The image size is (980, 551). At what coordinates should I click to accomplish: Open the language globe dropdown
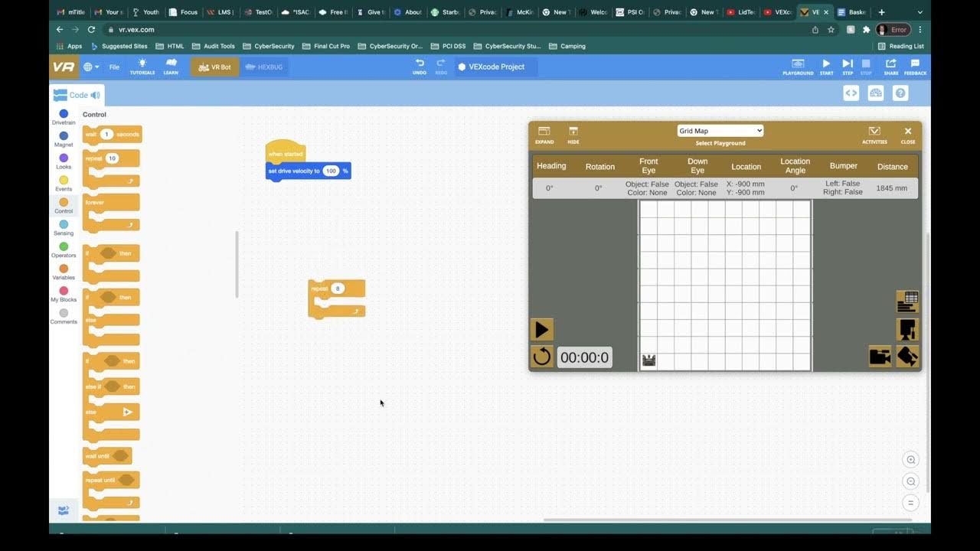pos(91,67)
